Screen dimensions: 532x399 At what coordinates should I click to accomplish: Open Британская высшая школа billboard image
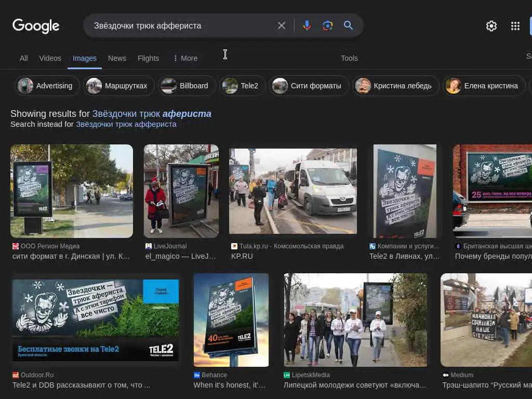click(493, 191)
